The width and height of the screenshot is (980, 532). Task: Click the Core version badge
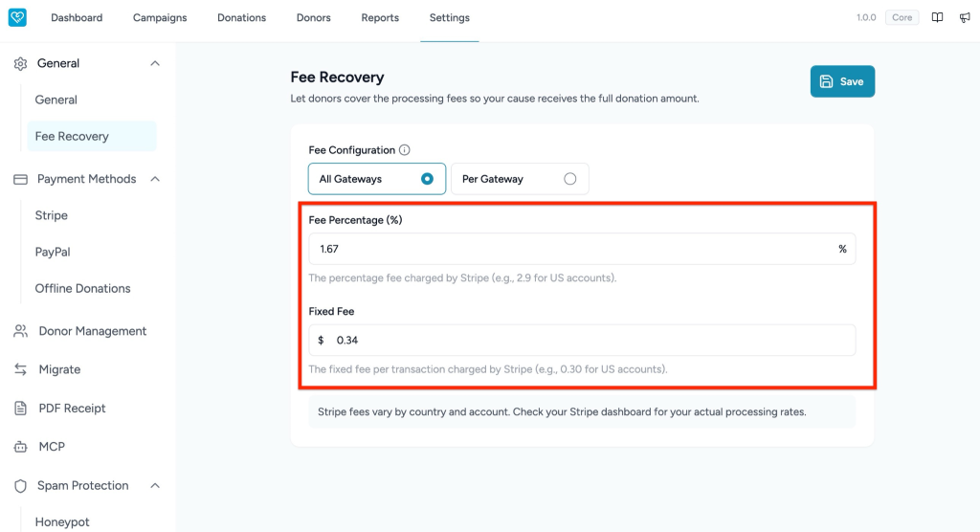pos(902,17)
